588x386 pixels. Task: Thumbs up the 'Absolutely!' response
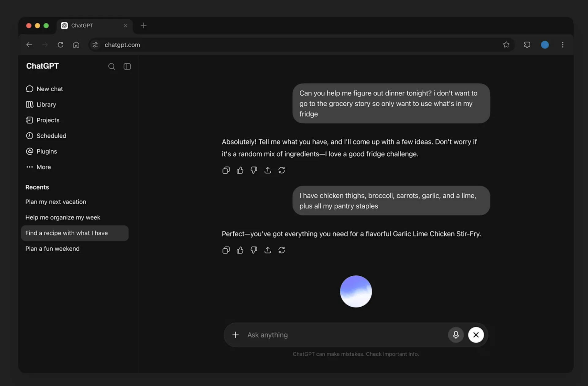point(240,170)
